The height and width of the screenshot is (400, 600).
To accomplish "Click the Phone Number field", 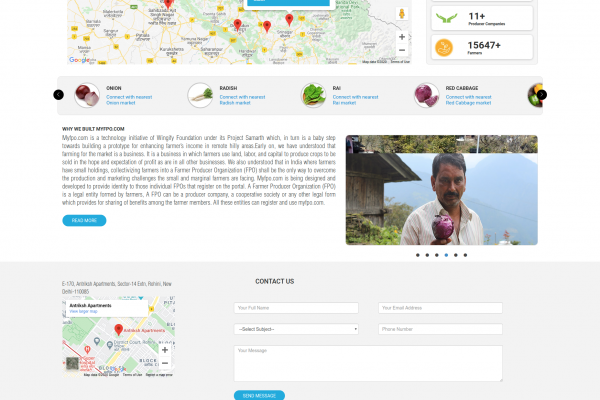I will pos(440,329).
